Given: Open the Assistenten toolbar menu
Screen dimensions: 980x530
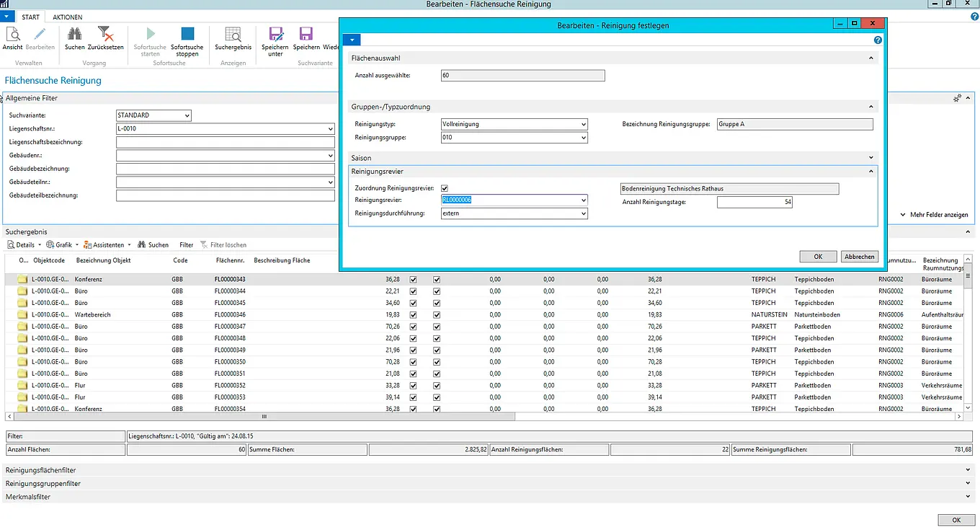Looking at the screenshot, I should (107, 245).
